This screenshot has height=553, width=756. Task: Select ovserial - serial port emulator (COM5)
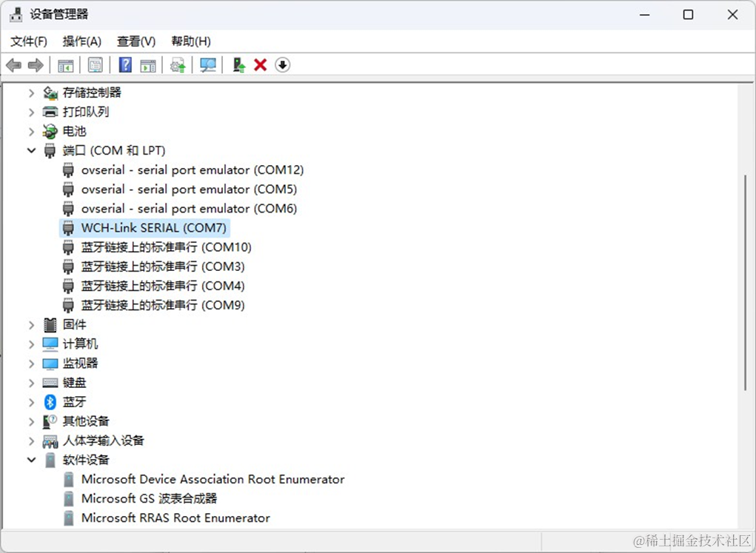pos(189,189)
